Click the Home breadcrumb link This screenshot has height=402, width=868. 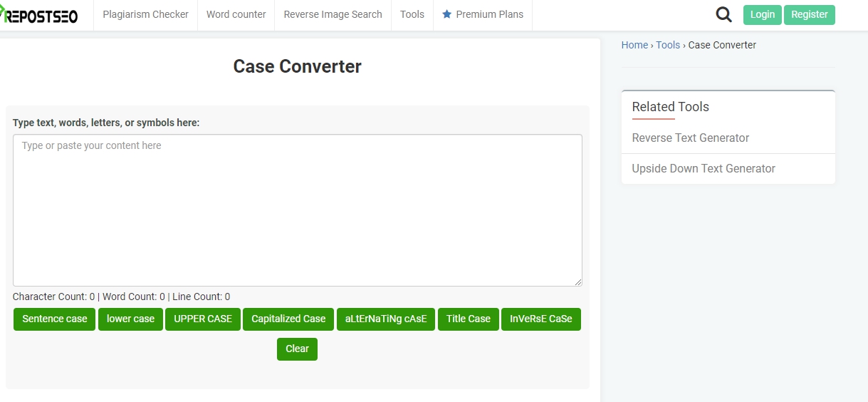point(634,45)
